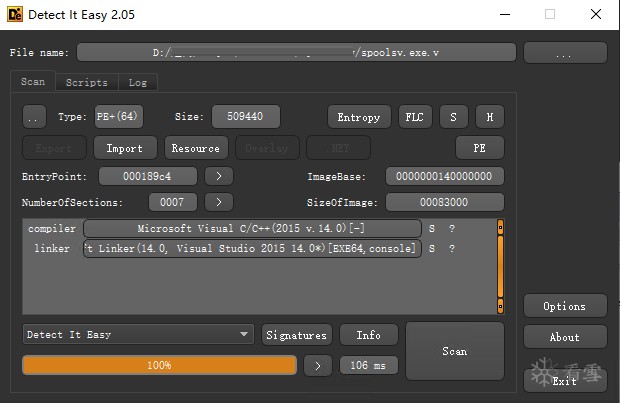Click the ? link on the linker row

coord(452,249)
